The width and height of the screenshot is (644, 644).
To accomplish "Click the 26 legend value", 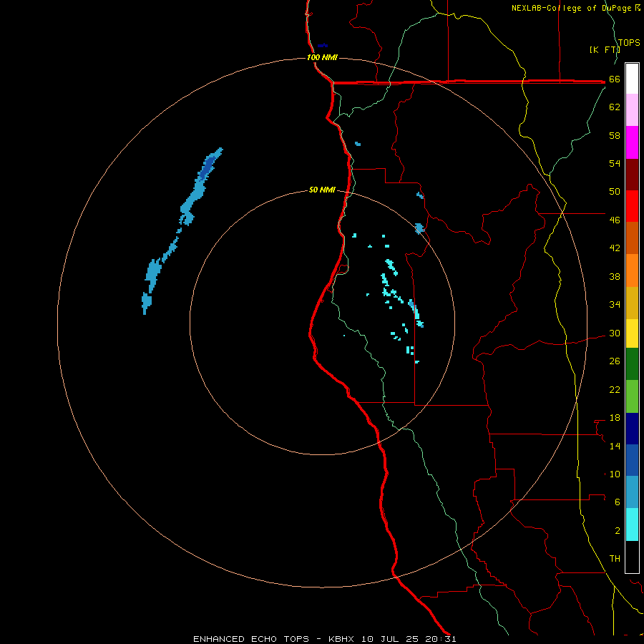I will (615, 361).
